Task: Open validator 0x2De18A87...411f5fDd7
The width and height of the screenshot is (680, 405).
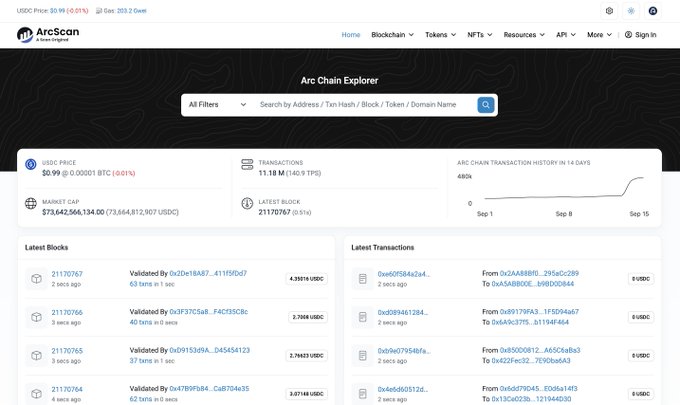Action: (208, 273)
